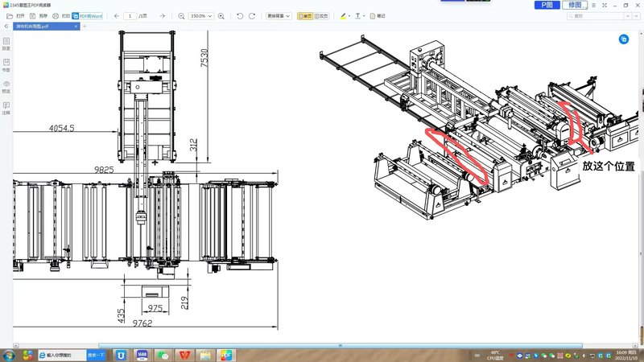Open the 预览 preview thumbnails panel
Viewport: 644px width, 362px height.
[x=6, y=87]
